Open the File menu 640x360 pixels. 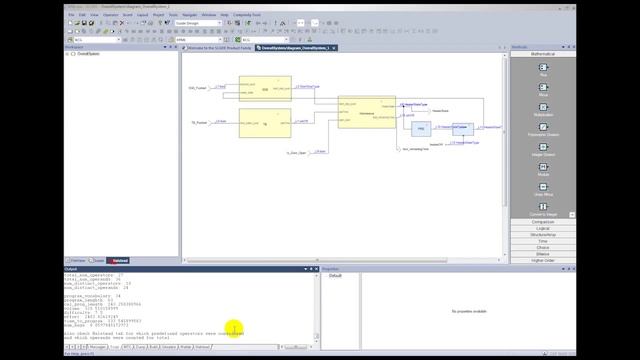click(x=71, y=15)
